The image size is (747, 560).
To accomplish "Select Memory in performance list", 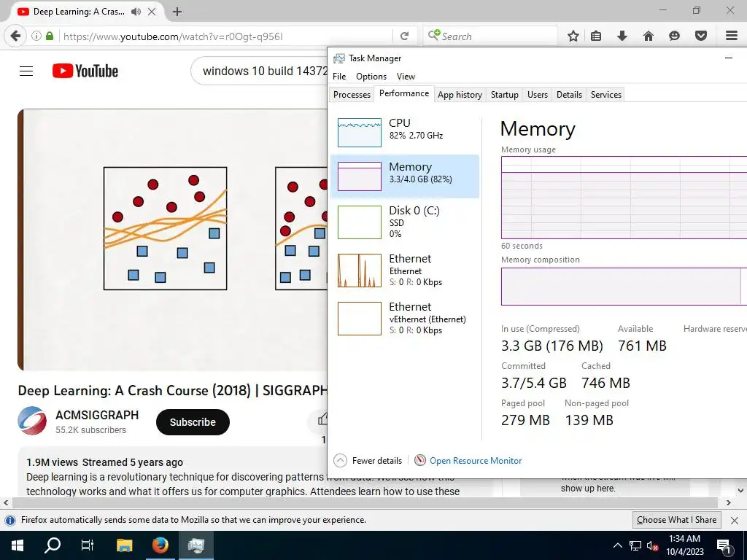I will click(x=405, y=176).
